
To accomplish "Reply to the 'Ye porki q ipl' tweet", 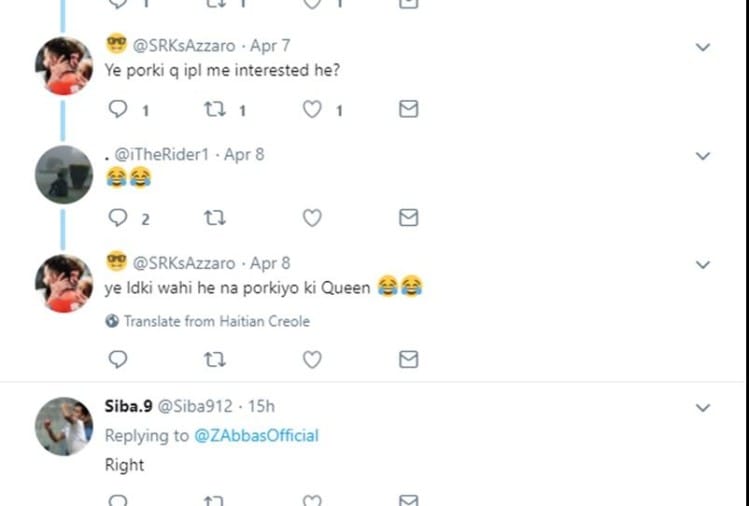I will 118,109.
